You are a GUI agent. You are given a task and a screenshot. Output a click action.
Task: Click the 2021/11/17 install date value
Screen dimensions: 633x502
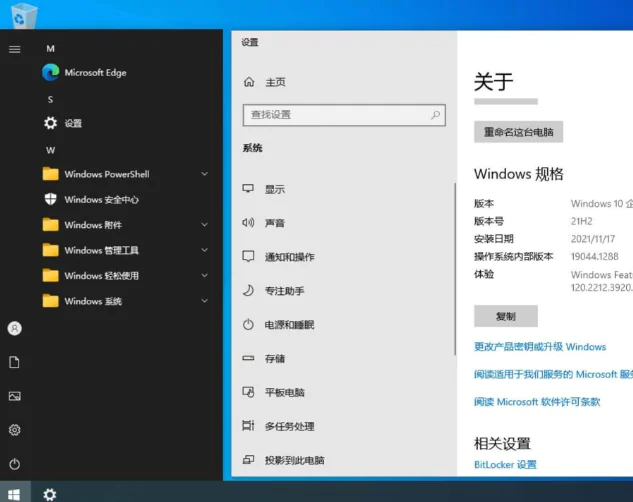[x=593, y=239]
